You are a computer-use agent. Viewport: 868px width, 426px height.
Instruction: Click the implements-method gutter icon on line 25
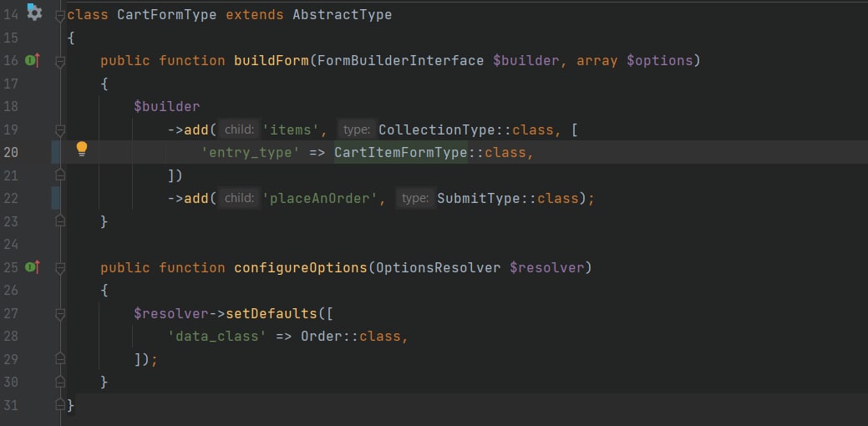pos(32,267)
